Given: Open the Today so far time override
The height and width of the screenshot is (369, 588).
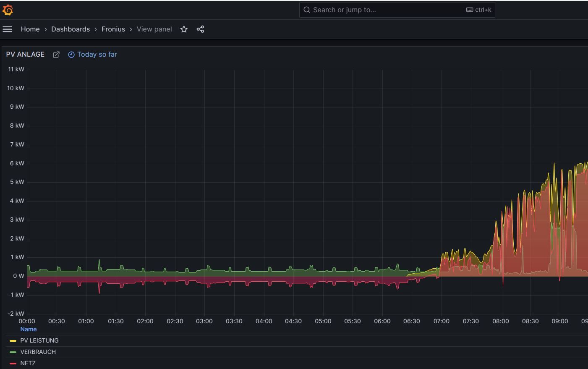Looking at the screenshot, I should click(x=97, y=55).
